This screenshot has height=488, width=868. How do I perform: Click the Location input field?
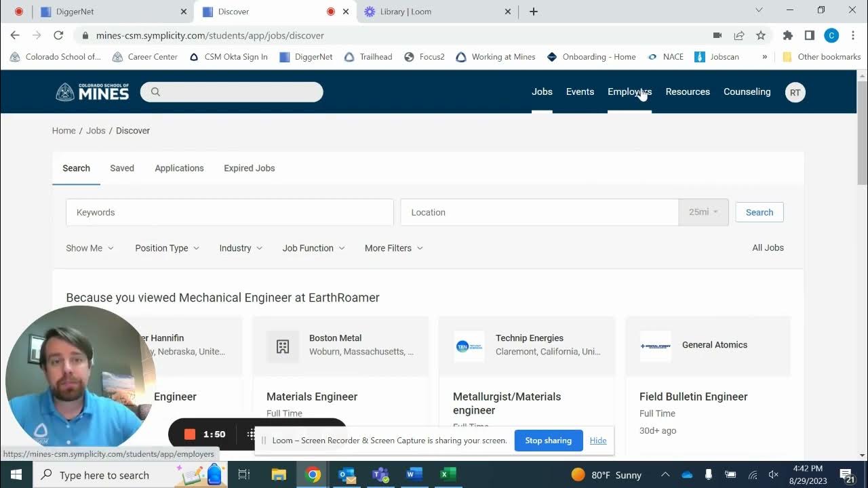coord(540,212)
